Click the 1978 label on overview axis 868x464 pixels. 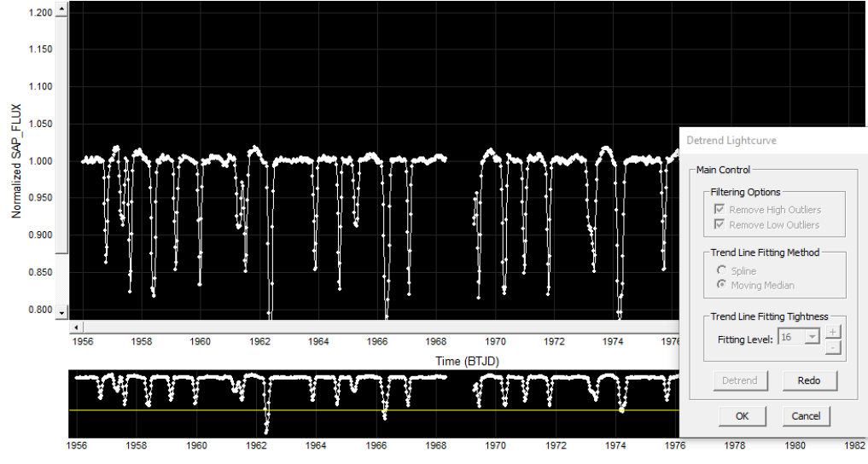click(735, 445)
